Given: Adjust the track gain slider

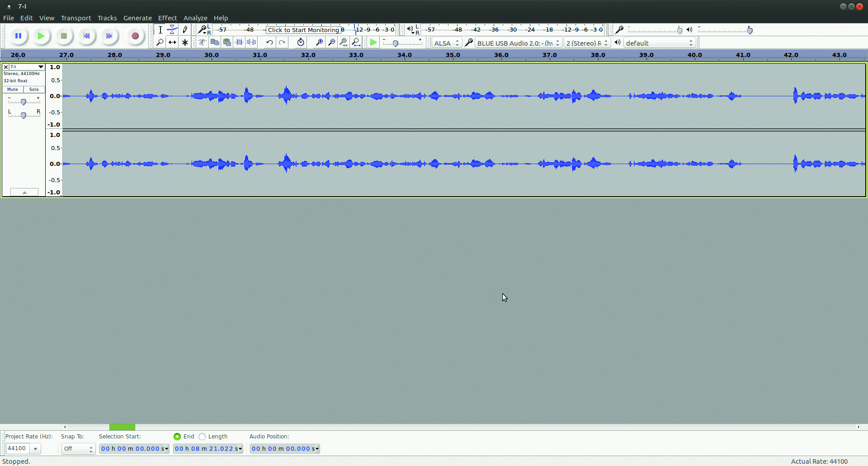Looking at the screenshot, I should pyautogui.click(x=24, y=102).
